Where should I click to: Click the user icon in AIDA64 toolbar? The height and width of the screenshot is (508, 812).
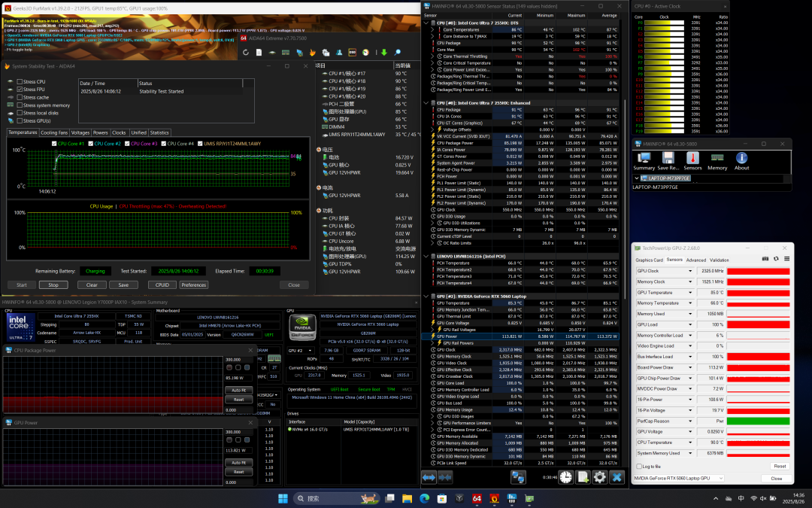pos(339,53)
